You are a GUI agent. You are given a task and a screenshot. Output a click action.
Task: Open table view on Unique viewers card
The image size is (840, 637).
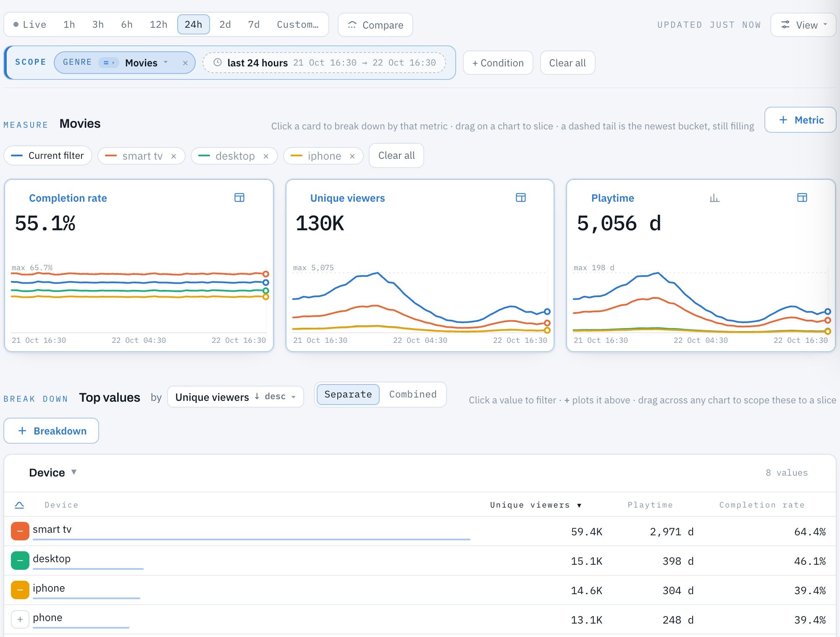(521, 197)
